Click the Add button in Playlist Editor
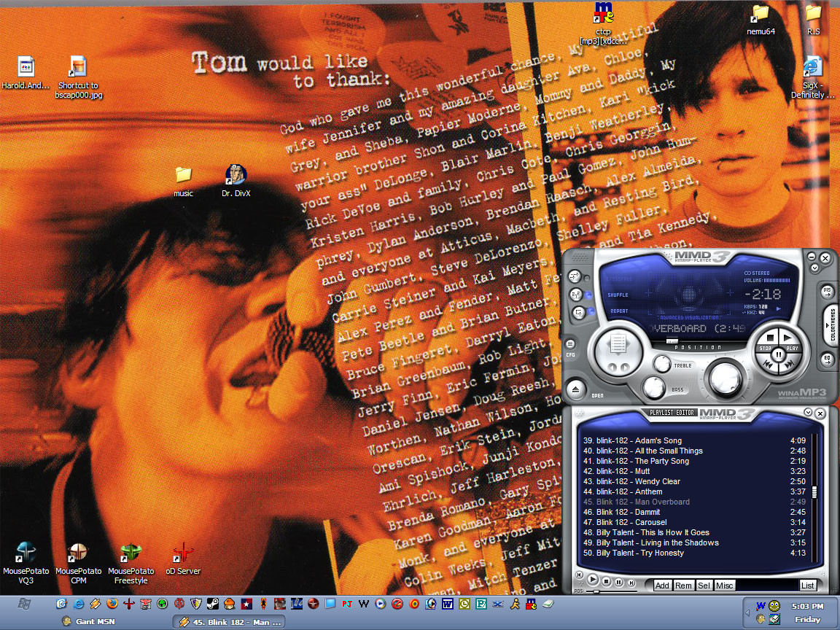The width and height of the screenshot is (840, 630). click(662, 586)
